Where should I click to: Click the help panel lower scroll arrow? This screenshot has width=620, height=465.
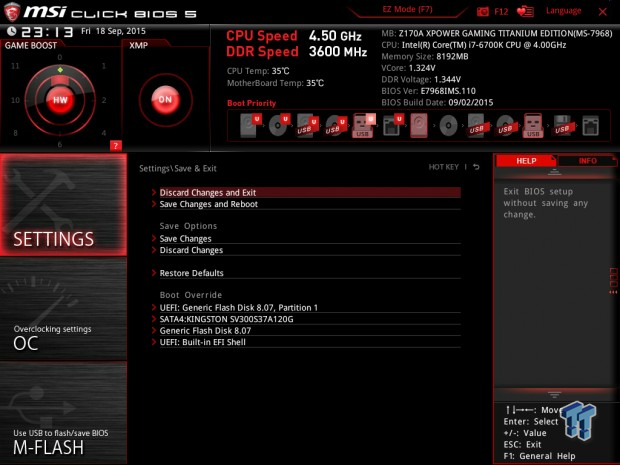(554, 395)
